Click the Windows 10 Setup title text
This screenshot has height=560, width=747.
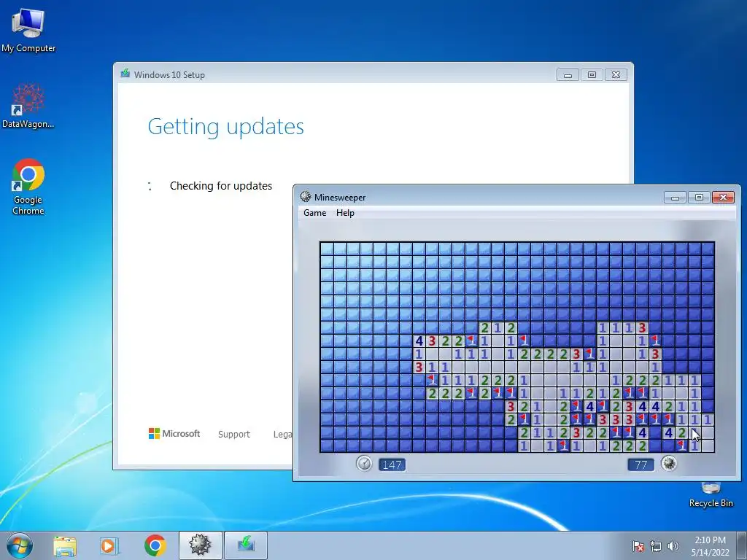point(169,75)
